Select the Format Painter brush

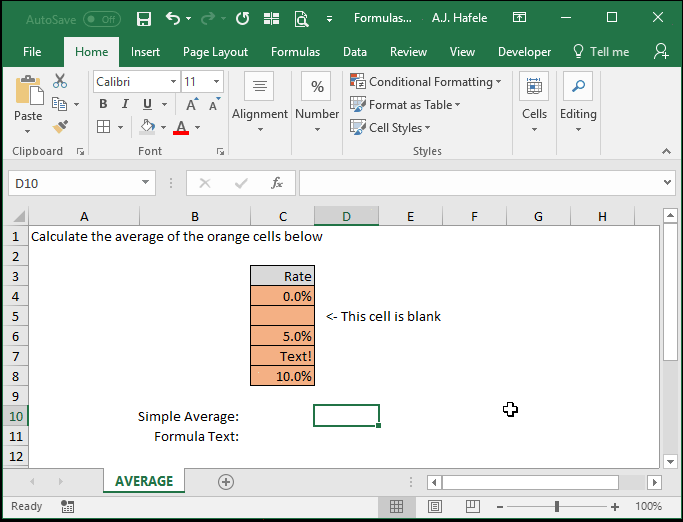tap(60, 127)
